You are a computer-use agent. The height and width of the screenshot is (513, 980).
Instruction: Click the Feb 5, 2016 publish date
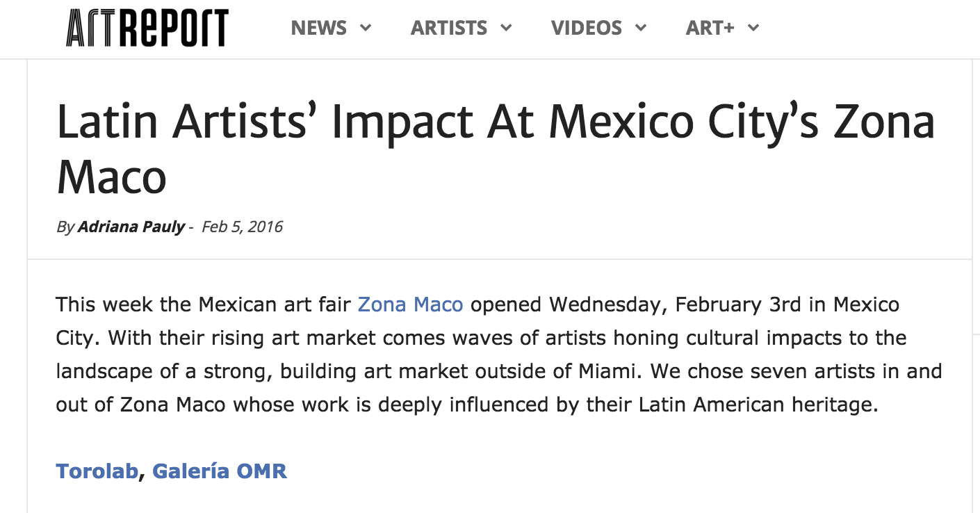(242, 227)
